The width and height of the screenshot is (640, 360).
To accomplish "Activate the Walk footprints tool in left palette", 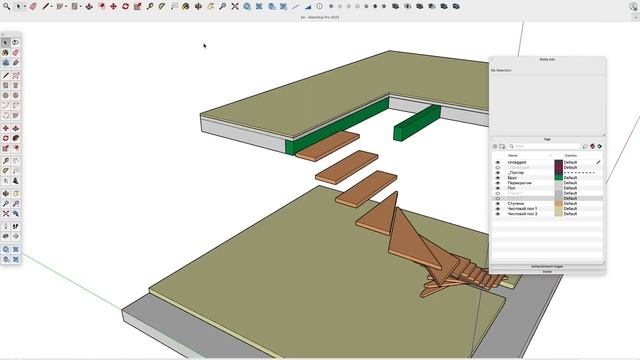I will (x=16, y=226).
